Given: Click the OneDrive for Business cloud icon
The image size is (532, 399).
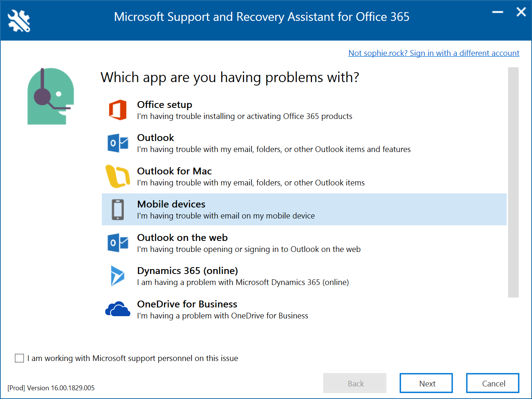Looking at the screenshot, I should coord(118,309).
